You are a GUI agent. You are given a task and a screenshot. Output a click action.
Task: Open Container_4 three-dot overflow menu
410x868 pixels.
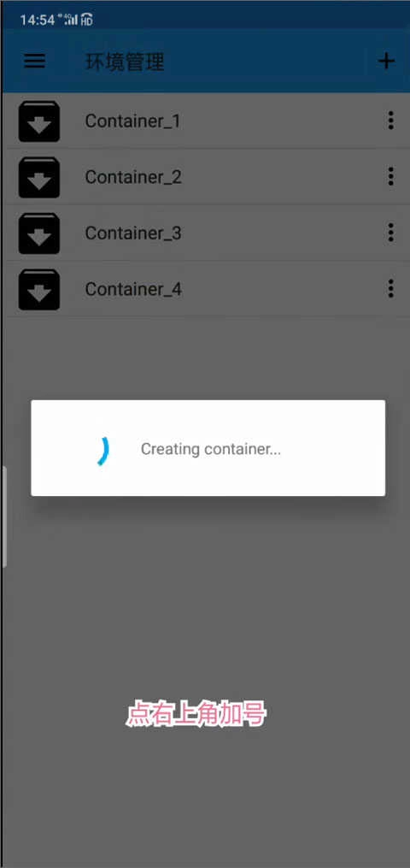click(390, 288)
